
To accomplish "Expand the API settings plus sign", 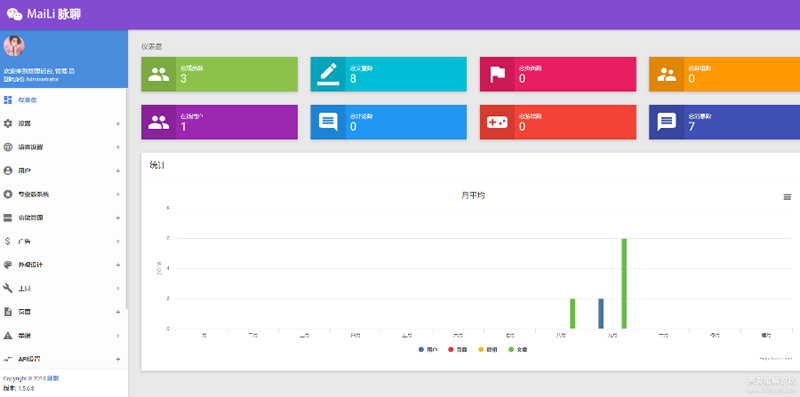I will point(118,359).
